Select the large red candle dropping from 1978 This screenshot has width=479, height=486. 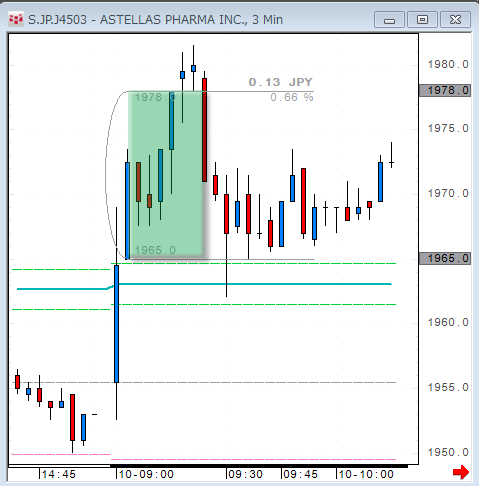point(204,130)
